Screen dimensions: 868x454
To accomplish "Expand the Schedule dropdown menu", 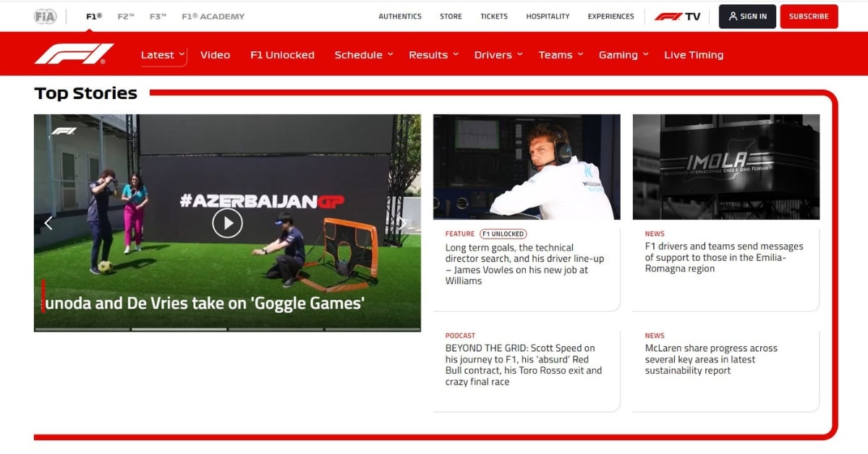I will coord(363,55).
